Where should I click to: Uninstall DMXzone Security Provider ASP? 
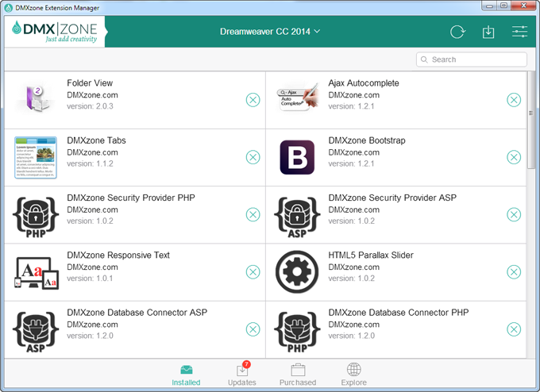514,215
